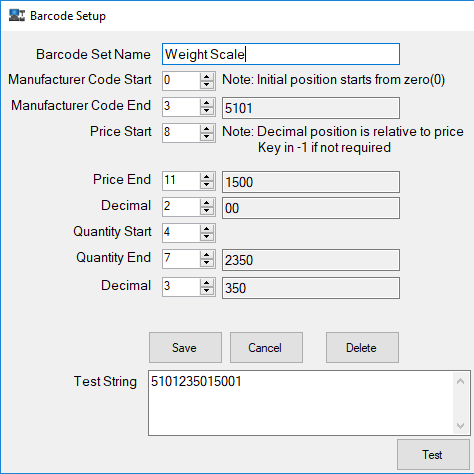This screenshot has width=474, height=474.
Task: Click the Test String scrollbar down arrow
Action: click(x=461, y=426)
